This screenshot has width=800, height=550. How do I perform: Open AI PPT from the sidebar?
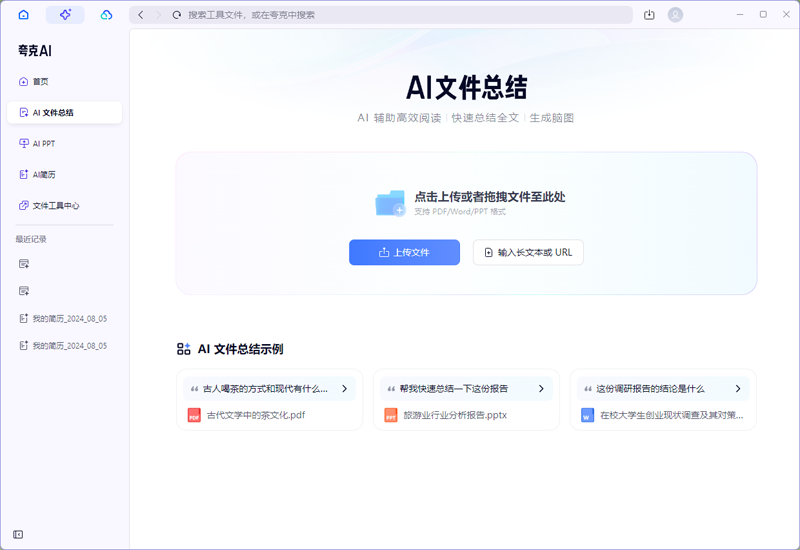coord(65,143)
